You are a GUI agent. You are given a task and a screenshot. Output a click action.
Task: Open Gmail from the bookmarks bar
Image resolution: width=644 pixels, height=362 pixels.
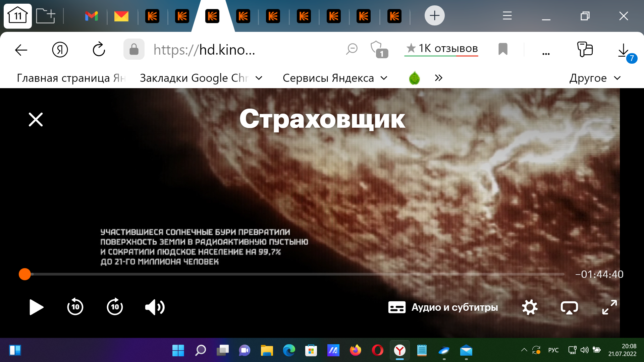[91, 16]
